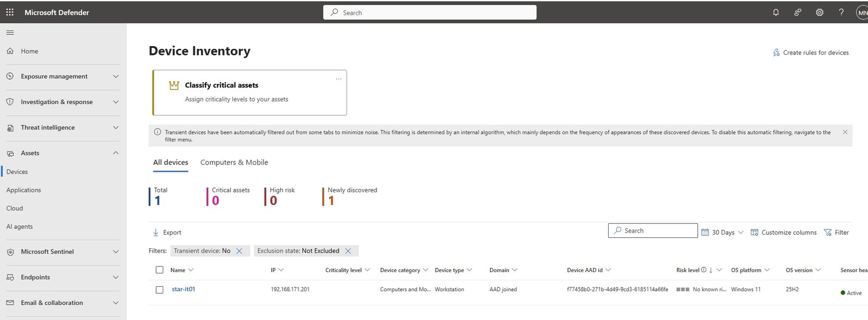Switch to the All devices tab
Screen dimensions: 868x320
170,162
